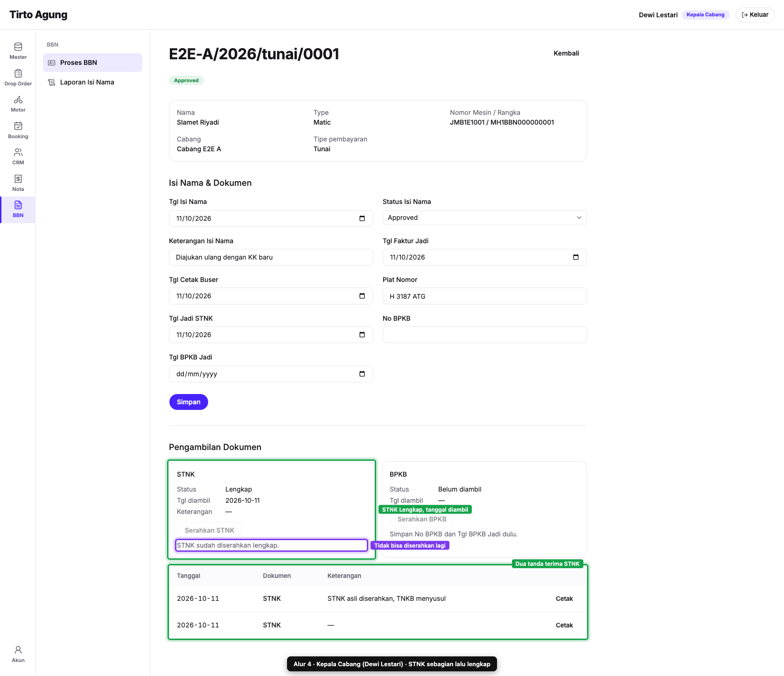Click the Tanggal column header

point(189,576)
